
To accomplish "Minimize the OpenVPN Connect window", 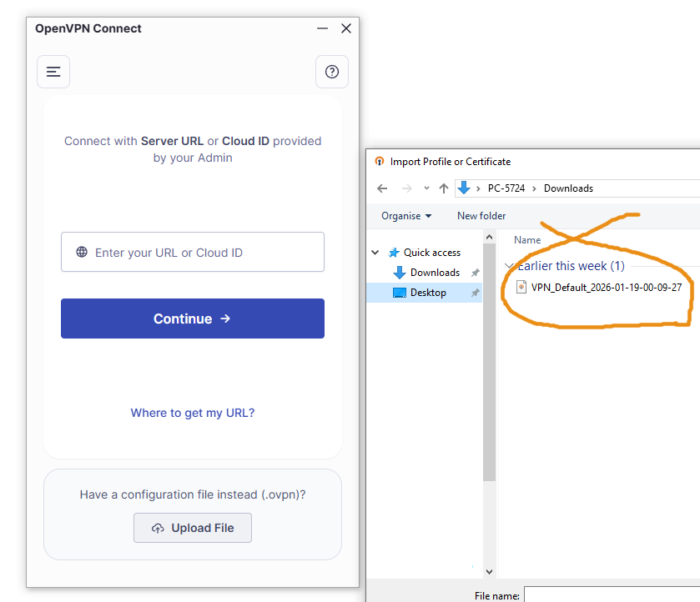I will (x=323, y=28).
